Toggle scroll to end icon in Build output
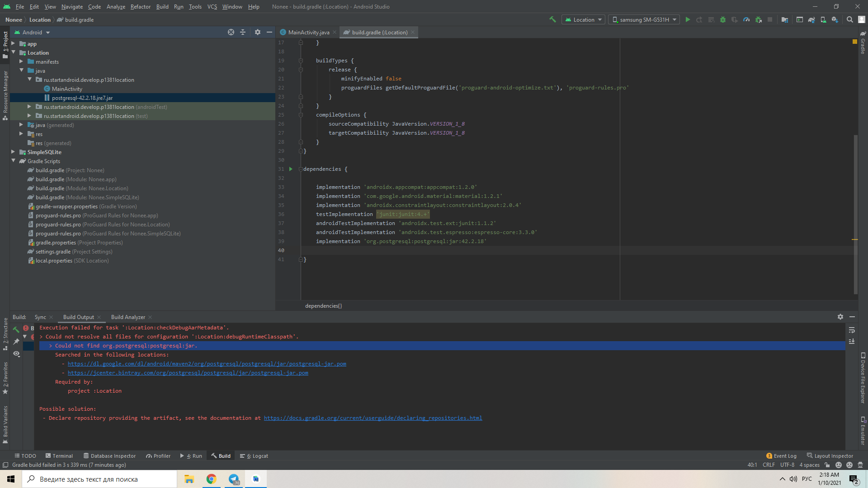Screen dimensions: 868x488 (852, 342)
